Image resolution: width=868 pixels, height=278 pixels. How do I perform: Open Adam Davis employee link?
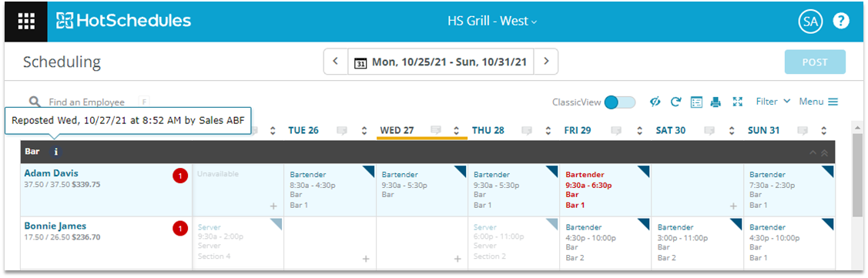click(x=51, y=173)
